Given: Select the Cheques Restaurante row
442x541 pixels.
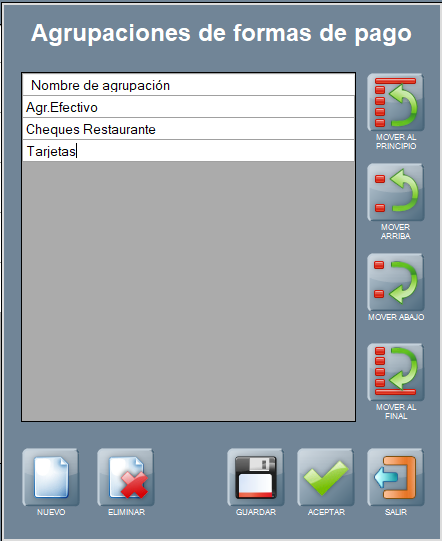Looking at the screenshot, I should pyautogui.click(x=188, y=129).
